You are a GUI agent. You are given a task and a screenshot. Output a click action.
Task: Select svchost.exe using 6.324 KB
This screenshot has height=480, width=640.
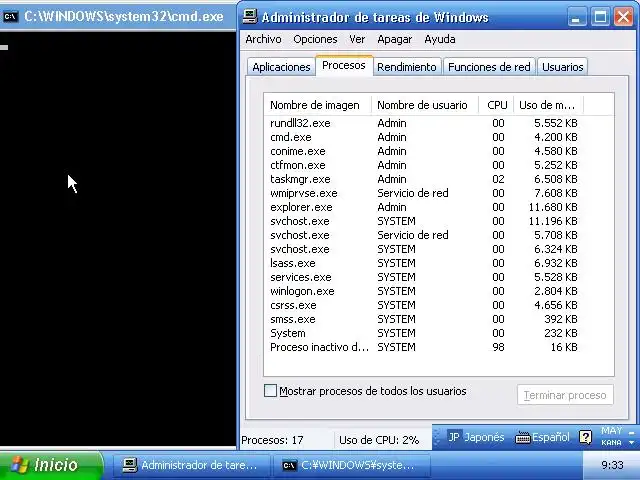[x=424, y=249]
